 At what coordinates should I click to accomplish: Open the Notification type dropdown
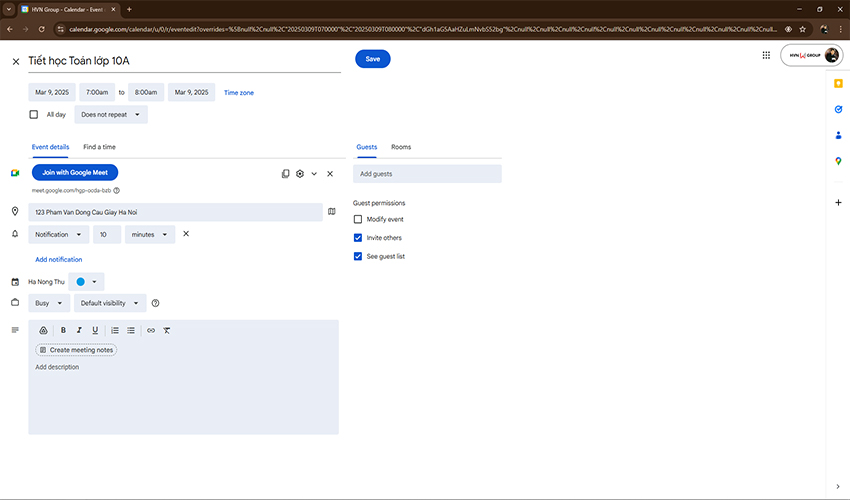59,234
